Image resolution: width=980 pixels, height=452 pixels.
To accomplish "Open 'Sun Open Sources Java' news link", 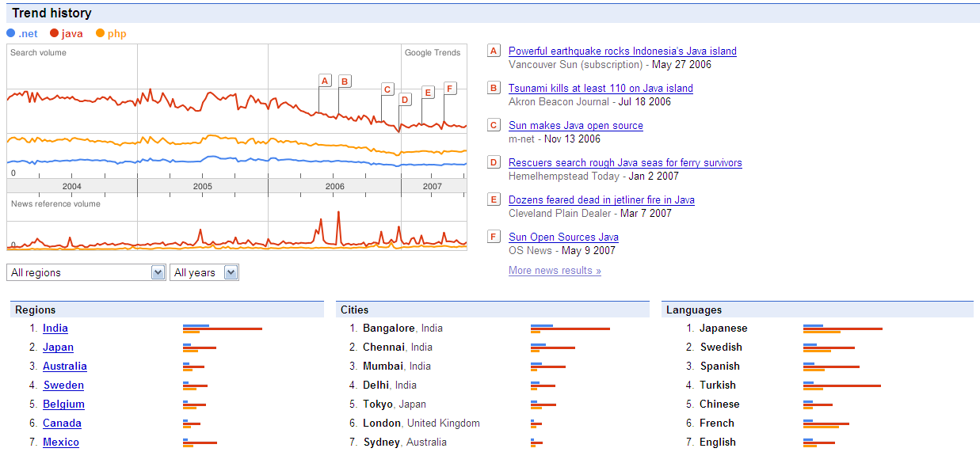I will coord(563,237).
